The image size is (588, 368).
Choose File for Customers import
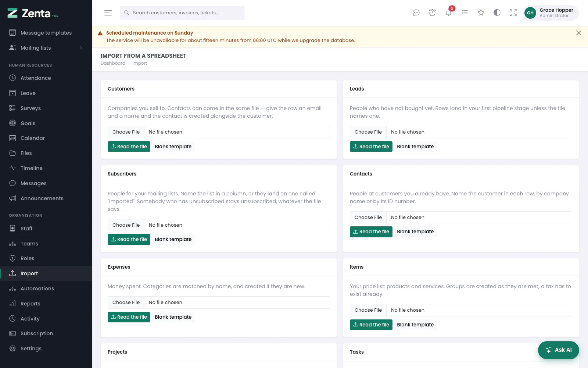[x=126, y=132]
